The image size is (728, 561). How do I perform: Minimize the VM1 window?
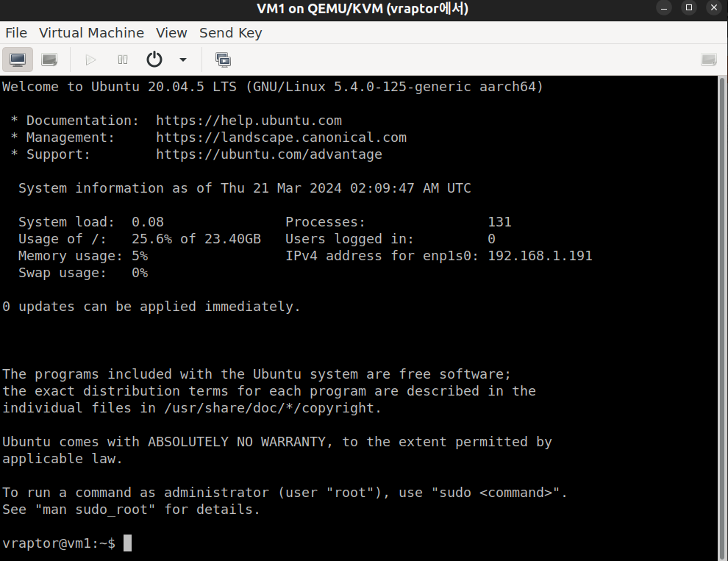coord(665,8)
